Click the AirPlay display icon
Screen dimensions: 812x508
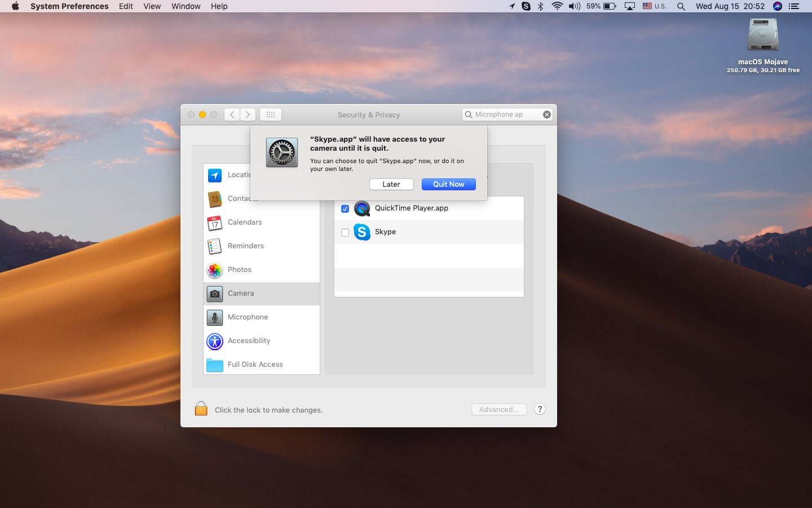(630, 6)
